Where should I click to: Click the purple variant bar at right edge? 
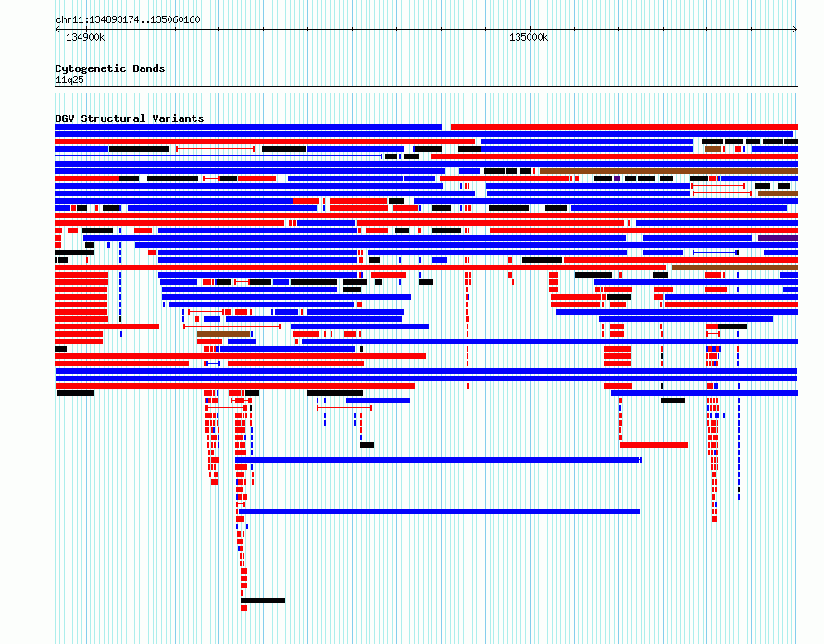pos(778,238)
